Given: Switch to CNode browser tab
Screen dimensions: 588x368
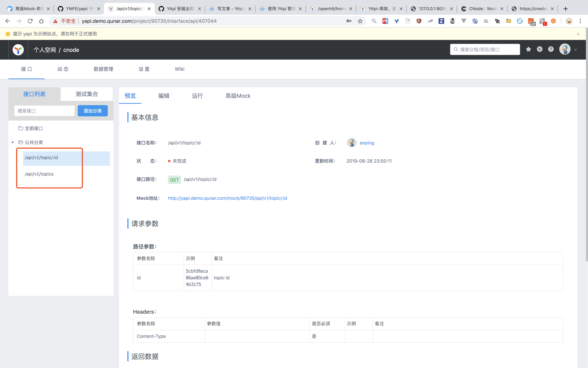Looking at the screenshot, I should click(x=482, y=9).
